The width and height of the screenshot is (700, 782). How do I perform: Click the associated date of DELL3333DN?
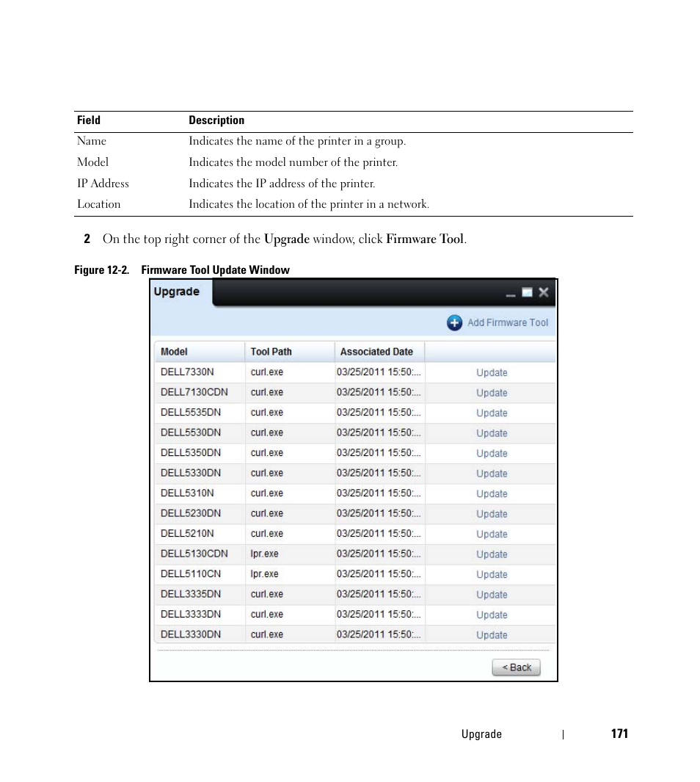coord(379,615)
